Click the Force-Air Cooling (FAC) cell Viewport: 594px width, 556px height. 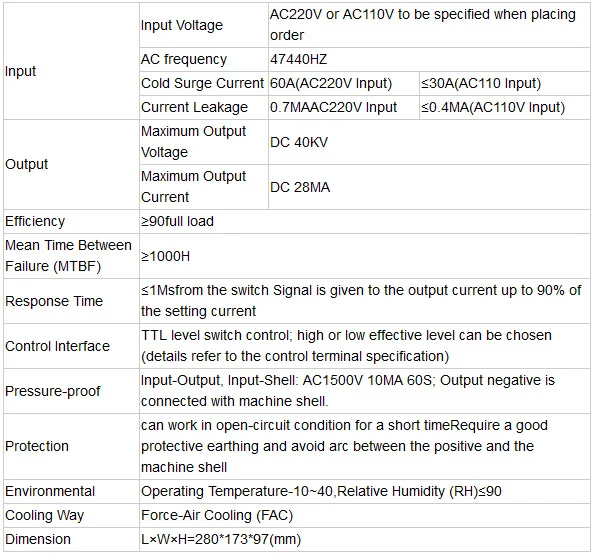pos(365,515)
